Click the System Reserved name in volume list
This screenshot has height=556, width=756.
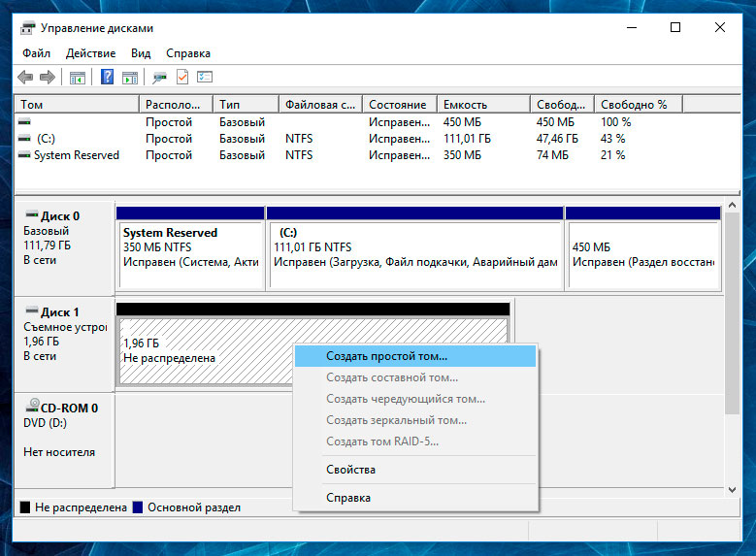point(76,155)
